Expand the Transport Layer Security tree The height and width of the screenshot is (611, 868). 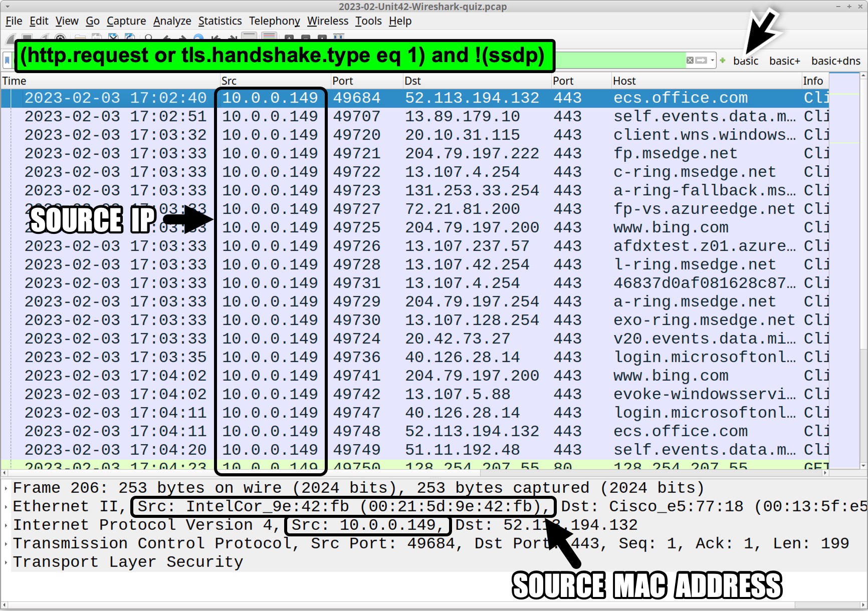click(5, 562)
